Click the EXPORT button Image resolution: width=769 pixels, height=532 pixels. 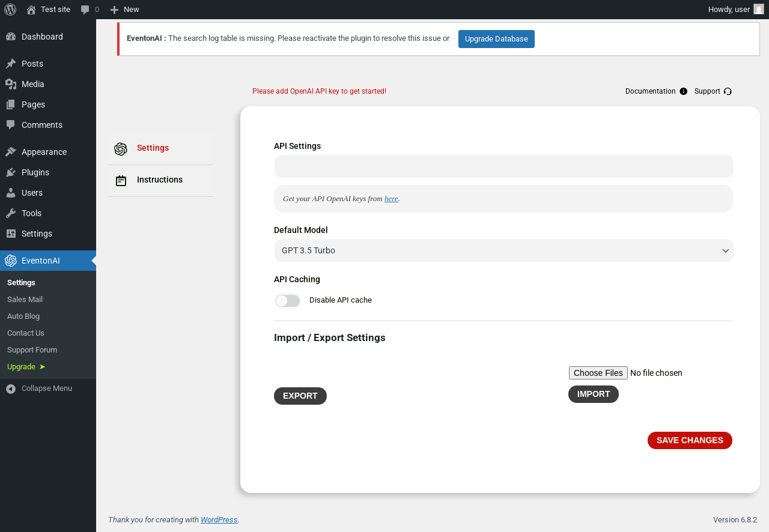coord(300,396)
